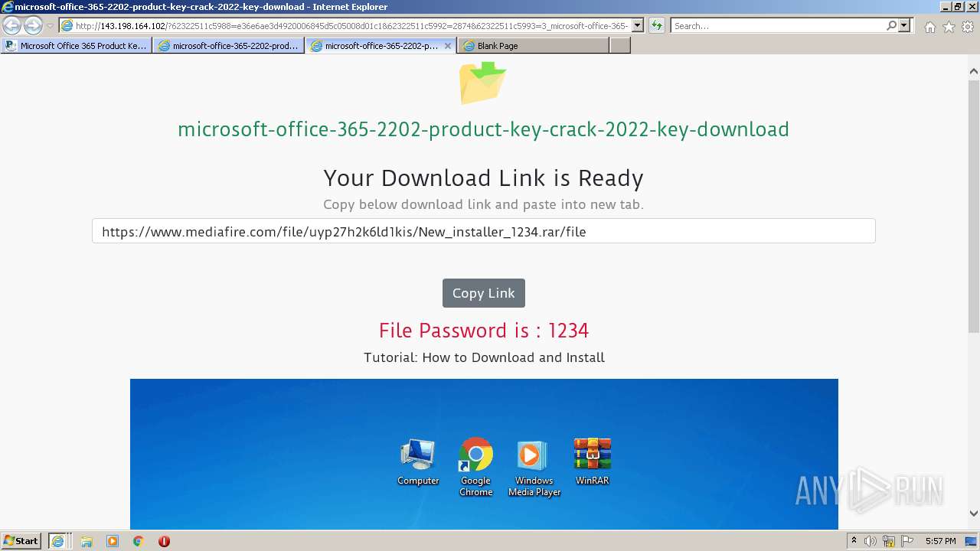
Task: Click the volume speaker tray icon
Action: [x=871, y=541]
